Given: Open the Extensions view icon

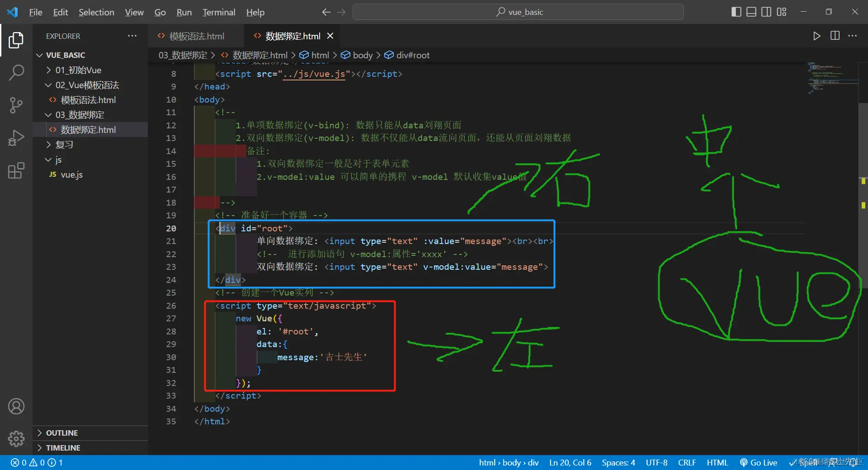Looking at the screenshot, I should point(16,170).
